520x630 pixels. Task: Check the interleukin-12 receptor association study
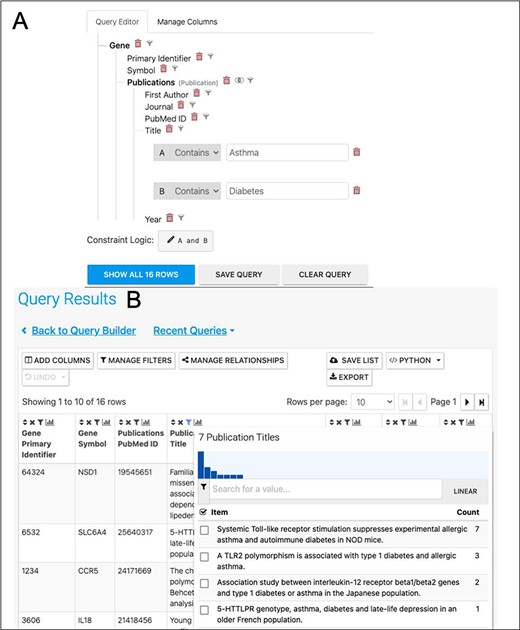(x=205, y=583)
